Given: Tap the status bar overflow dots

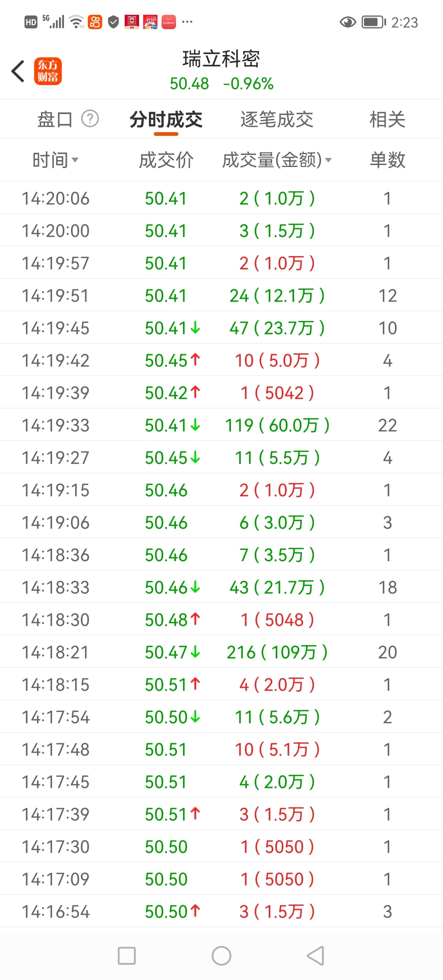Looking at the screenshot, I should (x=187, y=22).
